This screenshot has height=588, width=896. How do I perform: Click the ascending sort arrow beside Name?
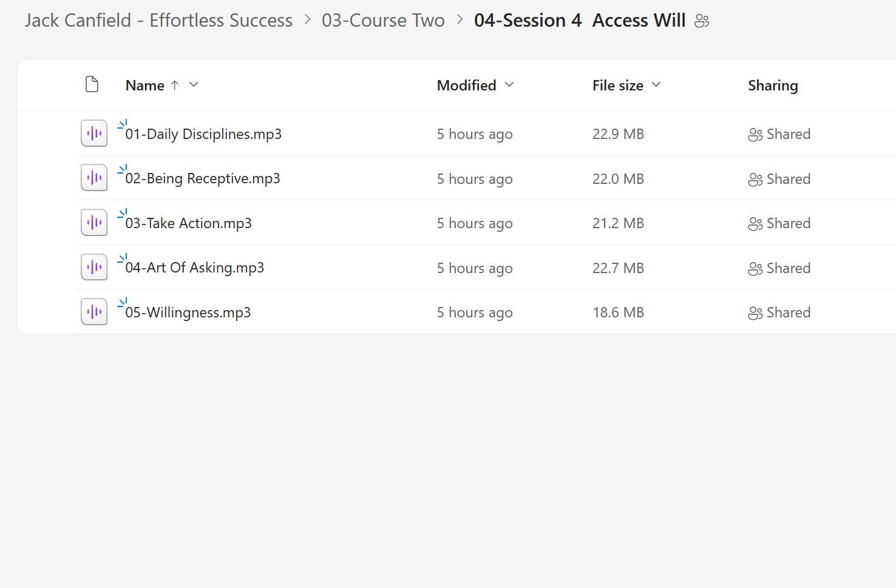point(175,85)
